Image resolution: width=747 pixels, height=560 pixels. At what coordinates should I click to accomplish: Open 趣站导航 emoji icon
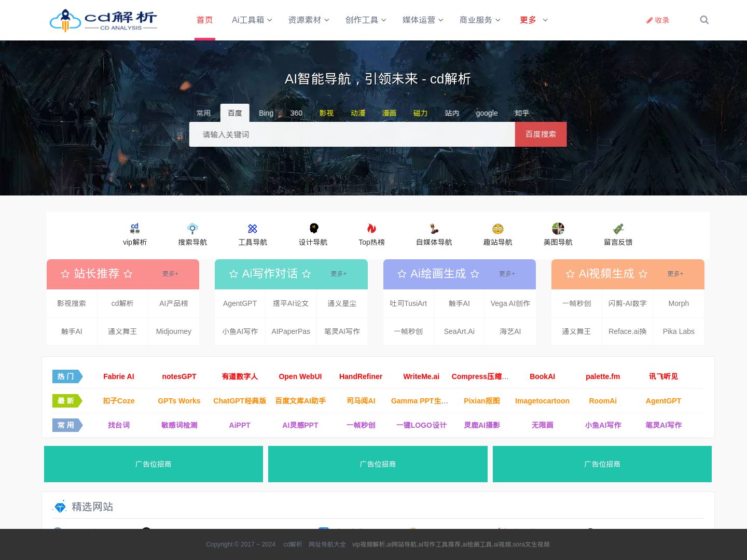(x=498, y=228)
